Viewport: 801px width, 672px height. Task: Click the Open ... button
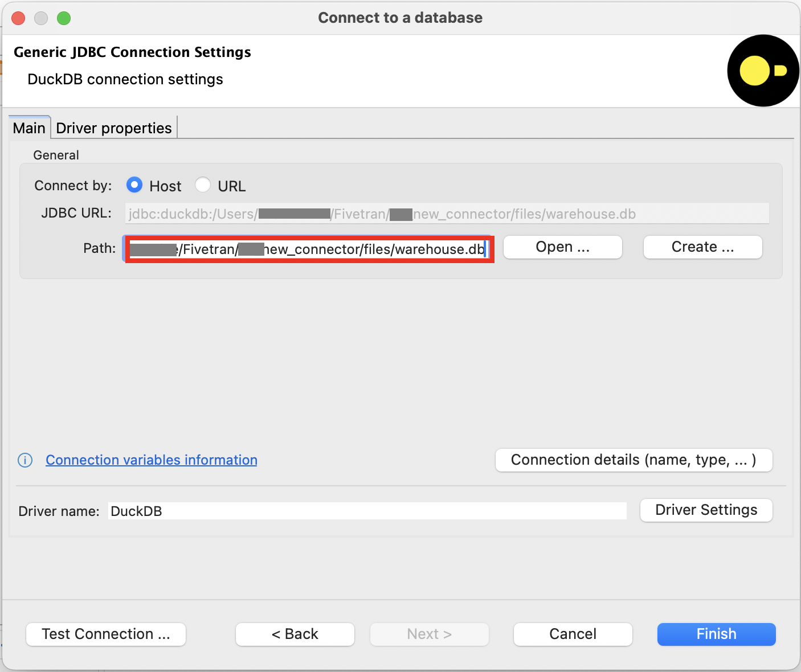pyautogui.click(x=562, y=247)
